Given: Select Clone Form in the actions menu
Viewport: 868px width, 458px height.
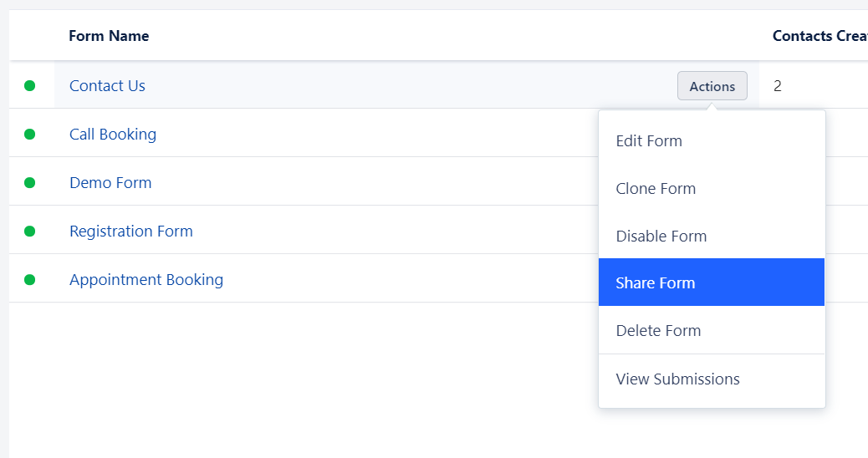Looking at the screenshot, I should (712, 189).
